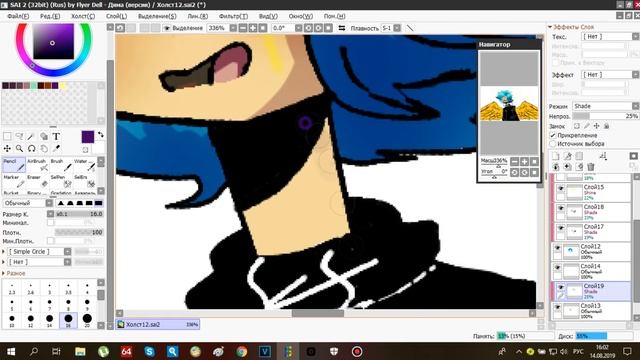Open the Simple Circle brush shape dropdown
The image size is (640, 360).
pyautogui.click(x=39, y=251)
